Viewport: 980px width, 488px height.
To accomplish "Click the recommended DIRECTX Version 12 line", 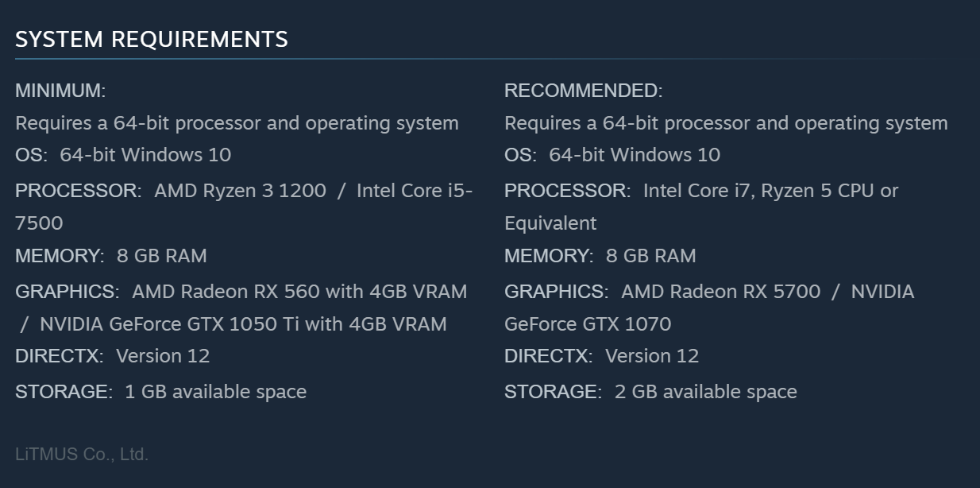I will click(601, 356).
